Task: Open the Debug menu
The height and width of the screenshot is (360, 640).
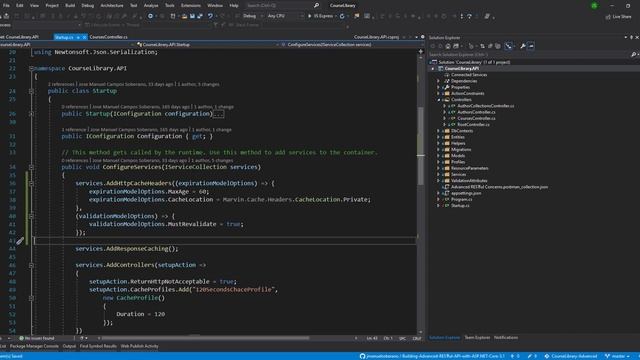Action: tap(87, 6)
